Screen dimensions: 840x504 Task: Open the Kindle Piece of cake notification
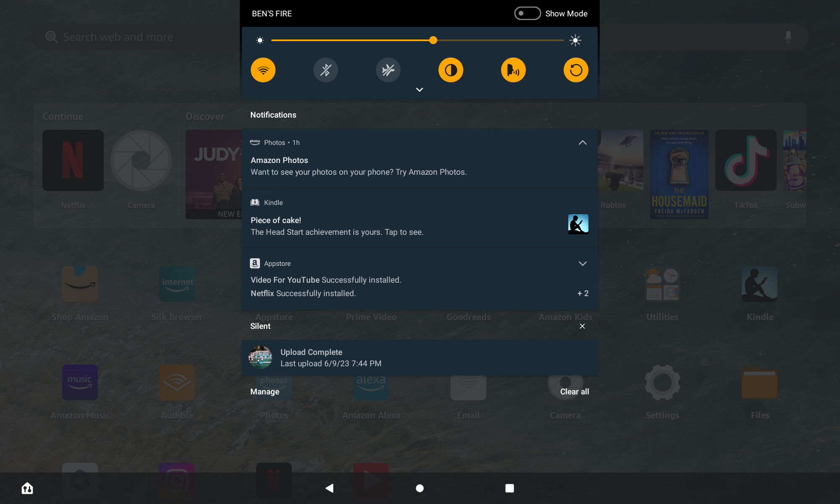pos(420,218)
